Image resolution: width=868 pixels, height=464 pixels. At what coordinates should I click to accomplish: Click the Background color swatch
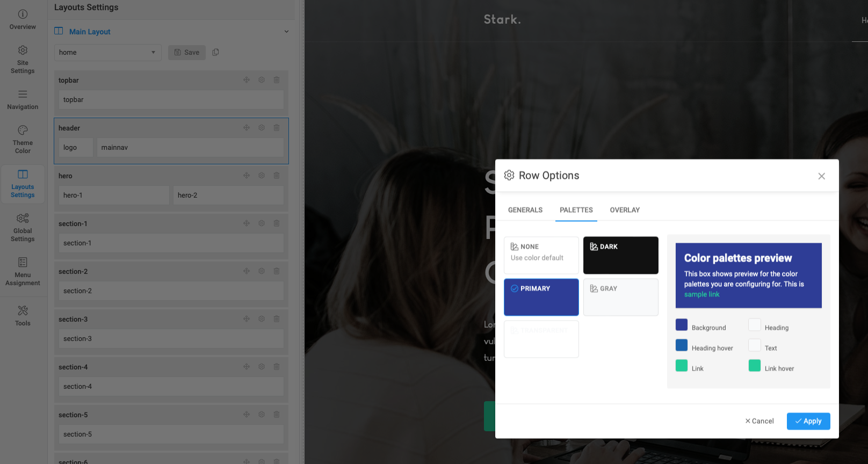tap(682, 325)
